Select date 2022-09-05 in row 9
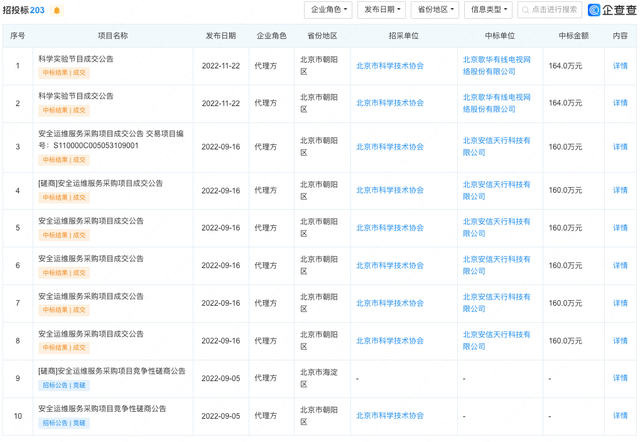Image resolution: width=640 pixels, height=442 pixels. tap(221, 379)
